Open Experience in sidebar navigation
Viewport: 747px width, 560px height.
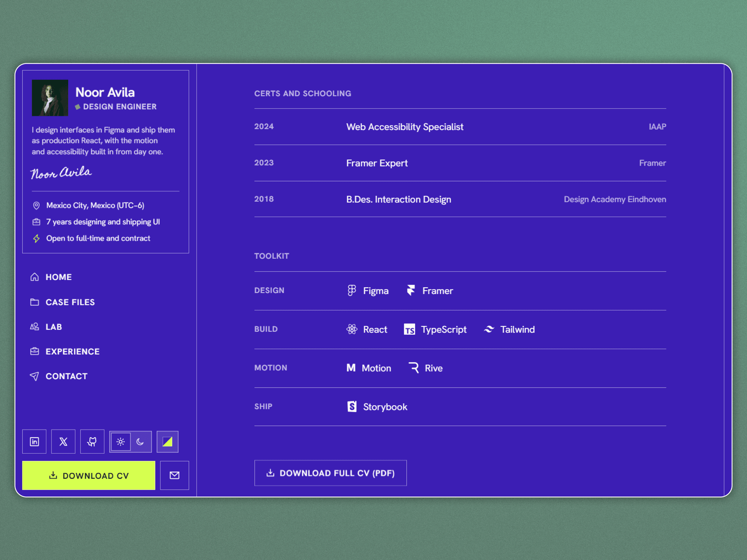tap(65, 351)
